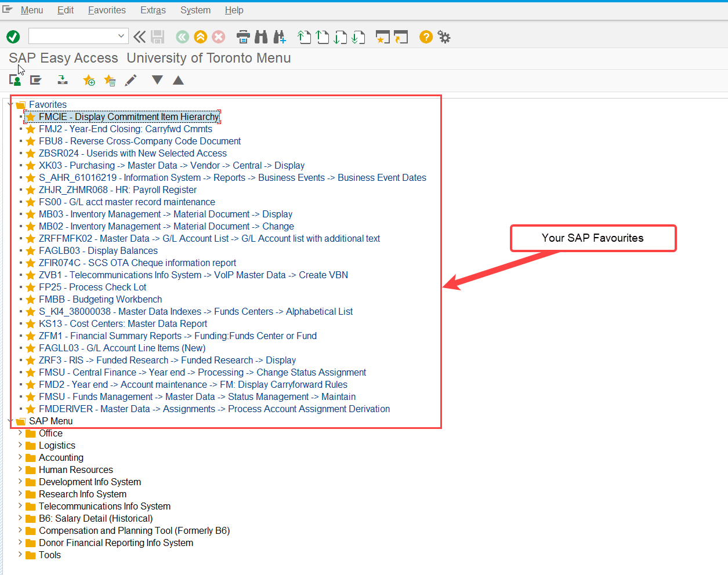Viewport: 728px width, 575px height.
Task: Select Donor Financial Reporting Info System folder
Action: [116, 543]
